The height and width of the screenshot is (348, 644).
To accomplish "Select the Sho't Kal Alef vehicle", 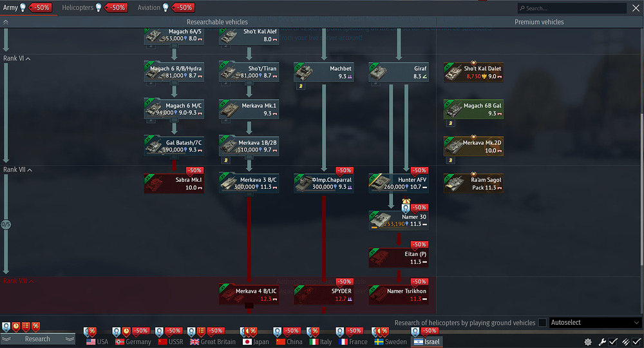I will pyautogui.click(x=249, y=35).
